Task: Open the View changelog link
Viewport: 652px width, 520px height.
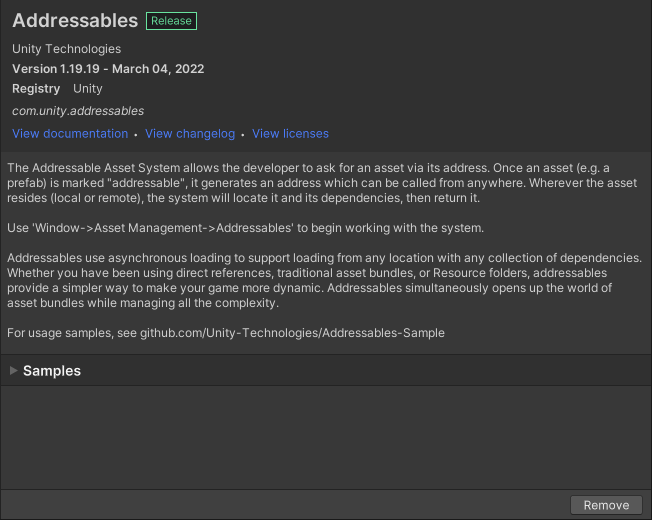Action: tap(190, 134)
